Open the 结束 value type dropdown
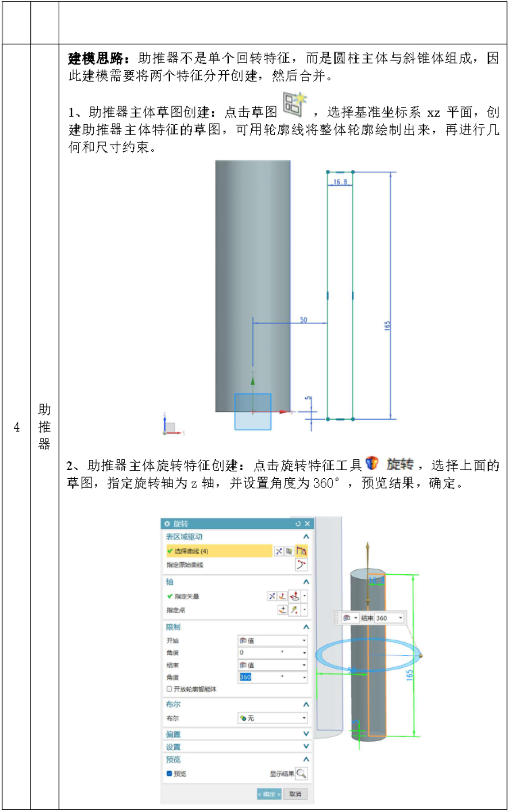Screen dimensions: 508x812 [x=272, y=665]
